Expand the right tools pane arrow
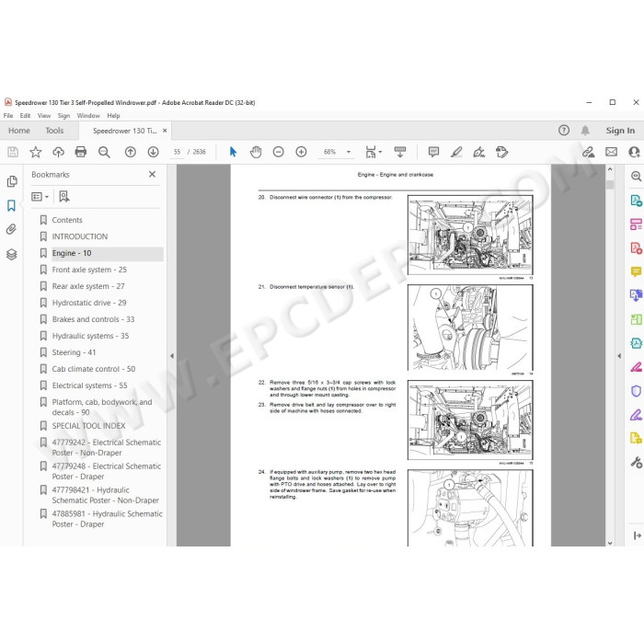The height and width of the screenshot is (644, 644). (x=619, y=356)
